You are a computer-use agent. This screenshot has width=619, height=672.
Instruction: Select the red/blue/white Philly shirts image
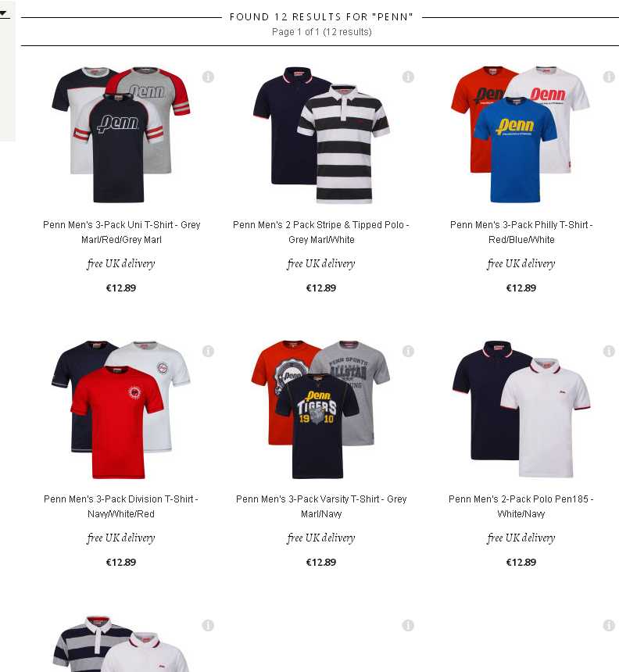click(521, 134)
